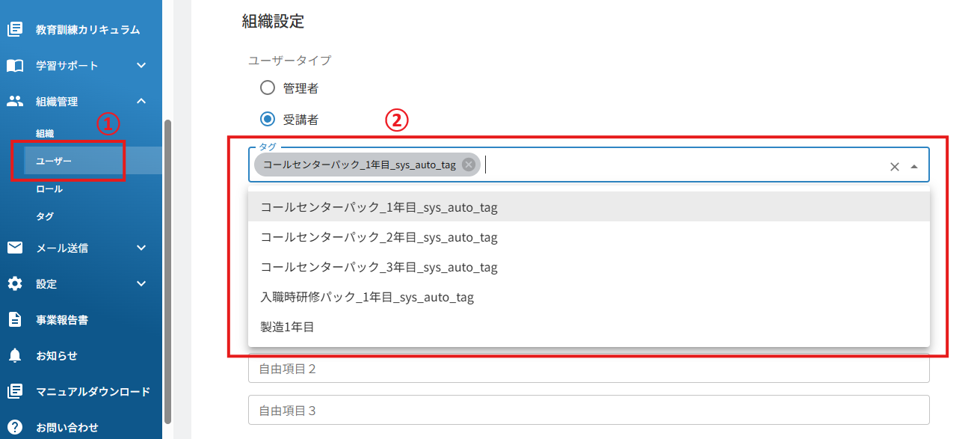Choose コールセンターパック_1年目_sys_auto_tag from the list

[x=589, y=207]
